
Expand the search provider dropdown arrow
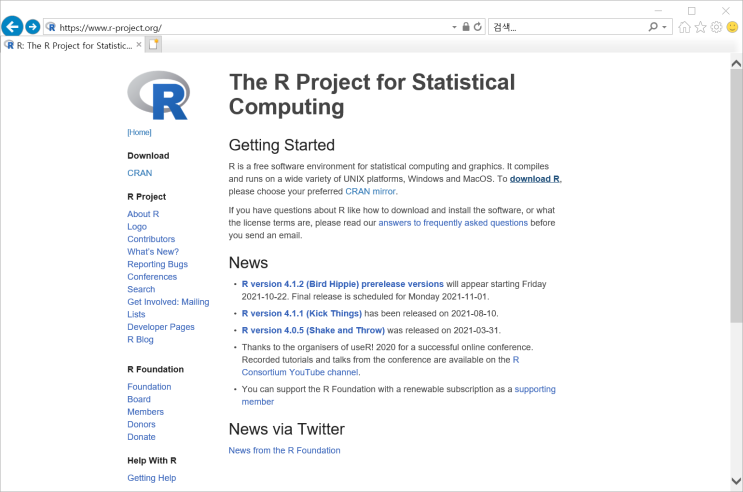tap(666, 27)
